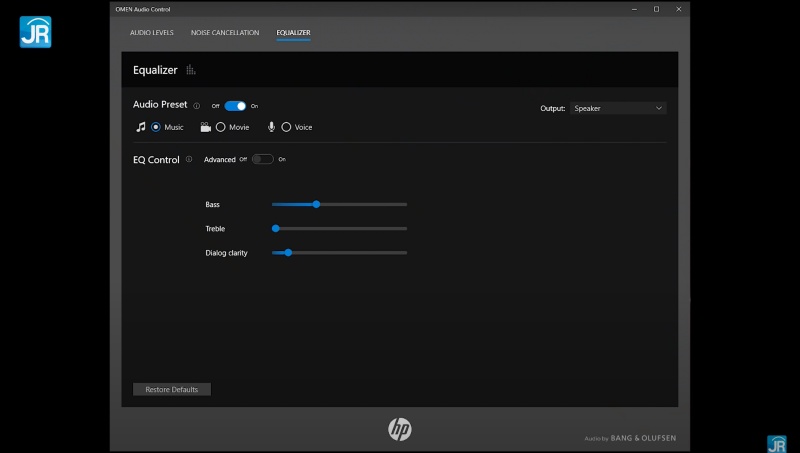Click the Bass slider handle
800x453 pixels.
316,204
